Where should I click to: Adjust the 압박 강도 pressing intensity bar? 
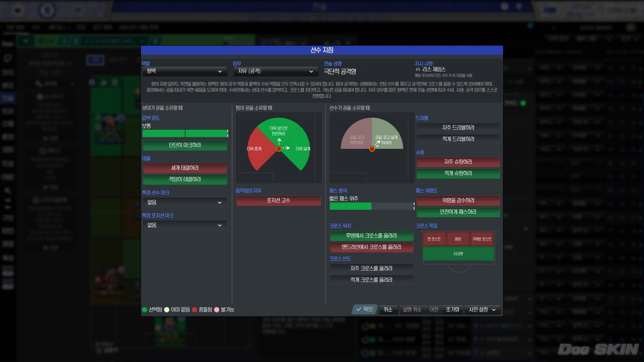click(185, 134)
